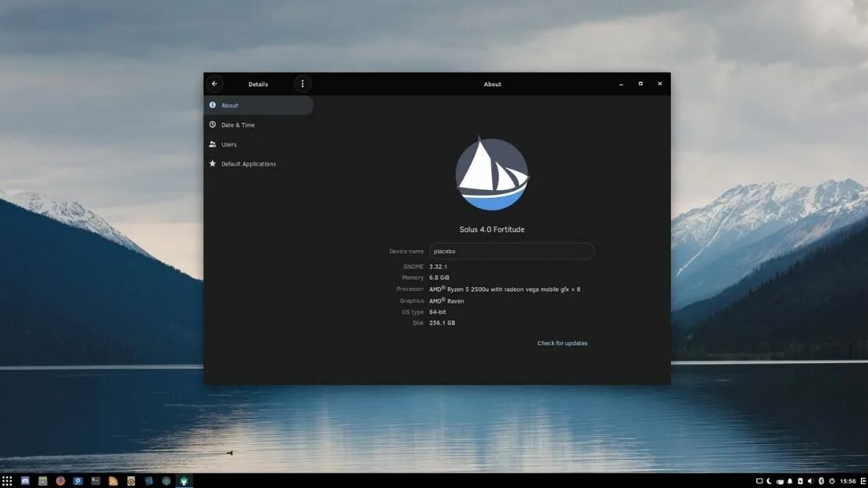Minimize the About window
Viewport: 868px width, 488px height.
(621, 84)
